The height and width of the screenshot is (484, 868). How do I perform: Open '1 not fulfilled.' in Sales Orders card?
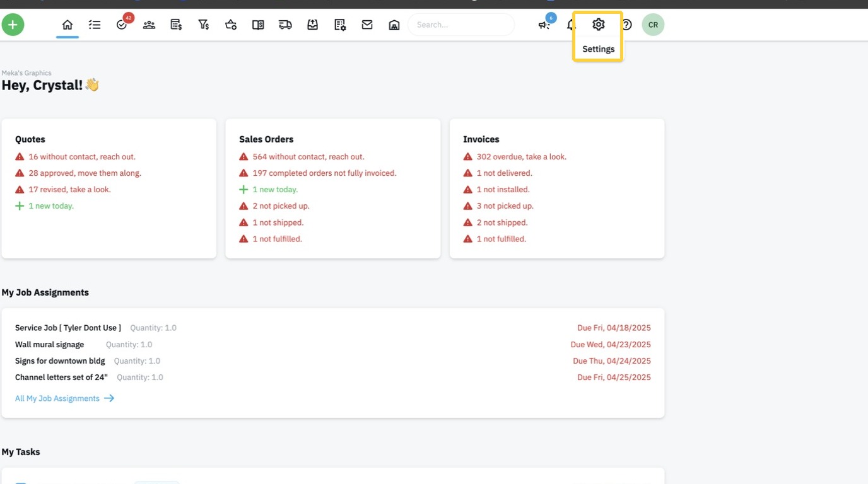pos(278,239)
